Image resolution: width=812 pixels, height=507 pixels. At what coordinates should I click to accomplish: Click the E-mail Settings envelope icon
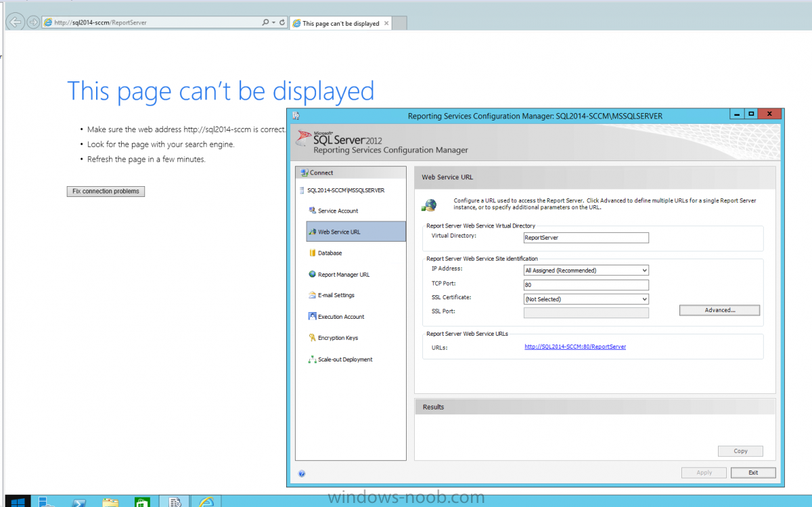point(312,295)
